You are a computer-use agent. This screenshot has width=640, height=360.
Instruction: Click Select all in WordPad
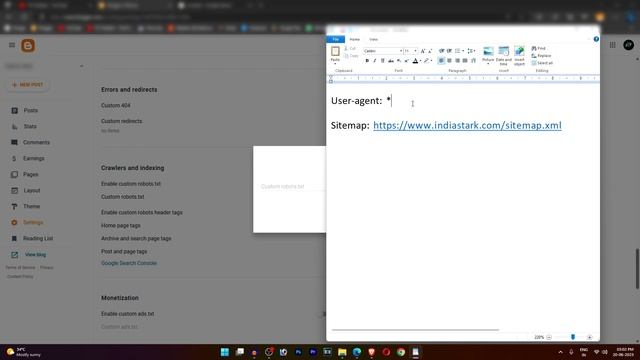point(542,63)
